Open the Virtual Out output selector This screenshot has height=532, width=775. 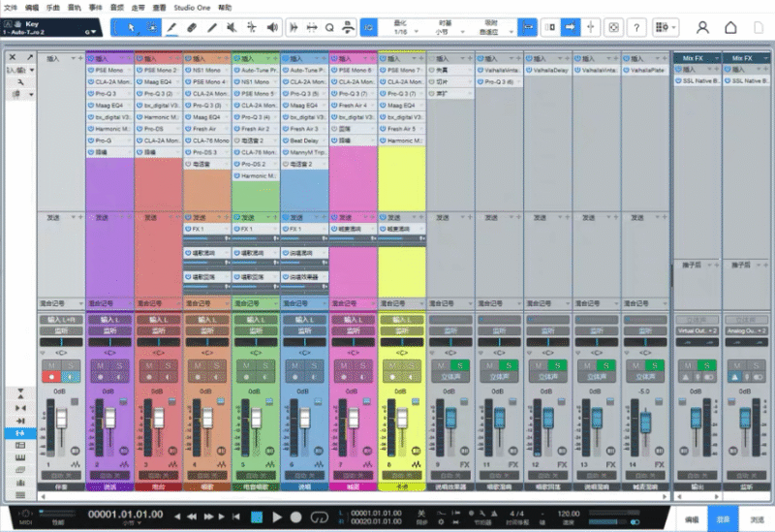(x=695, y=331)
